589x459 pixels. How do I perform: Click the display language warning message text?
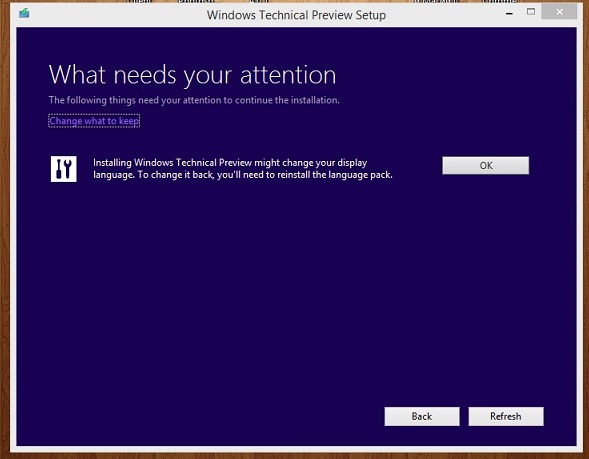(x=243, y=169)
